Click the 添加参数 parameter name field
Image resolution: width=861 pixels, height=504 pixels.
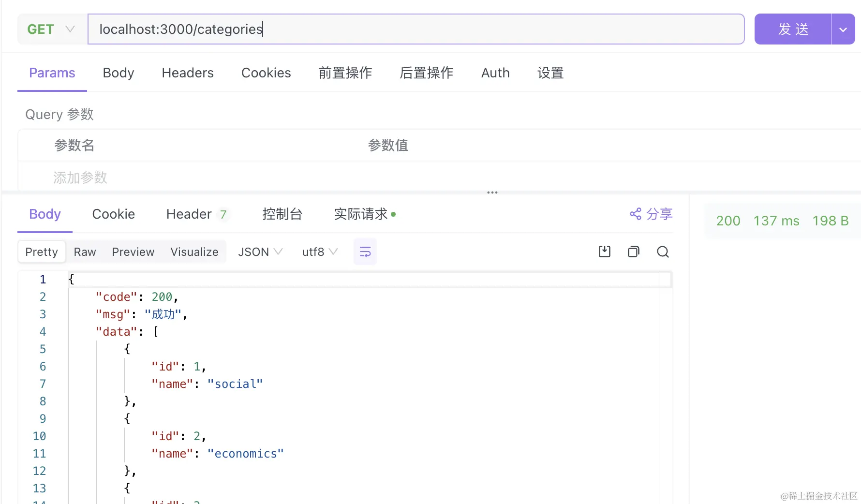[x=80, y=178]
